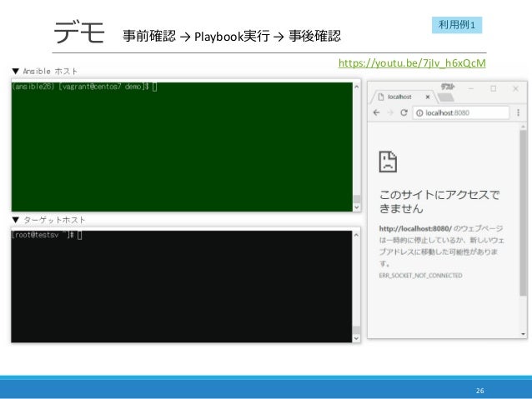Click the ERR_SOCKET_NOT_CONNECTED error code
This screenshot has width=532, height=399.
coord(421,276)
